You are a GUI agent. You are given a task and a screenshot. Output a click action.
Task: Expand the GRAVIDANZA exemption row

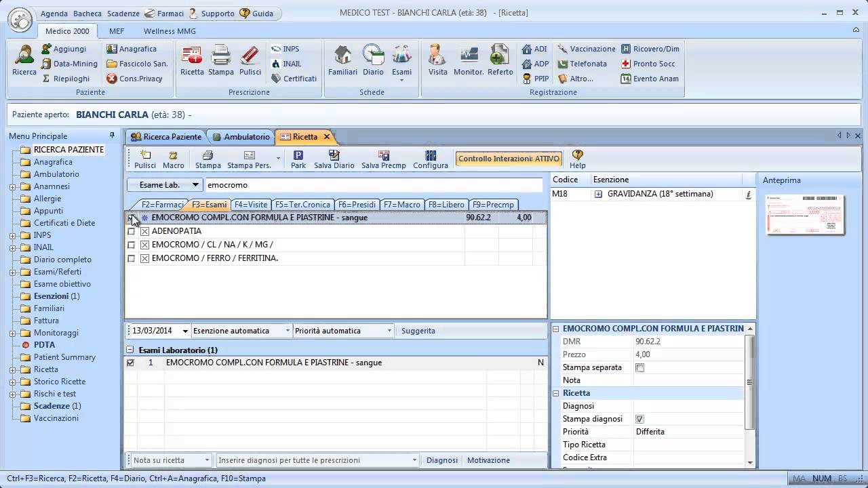599,194
